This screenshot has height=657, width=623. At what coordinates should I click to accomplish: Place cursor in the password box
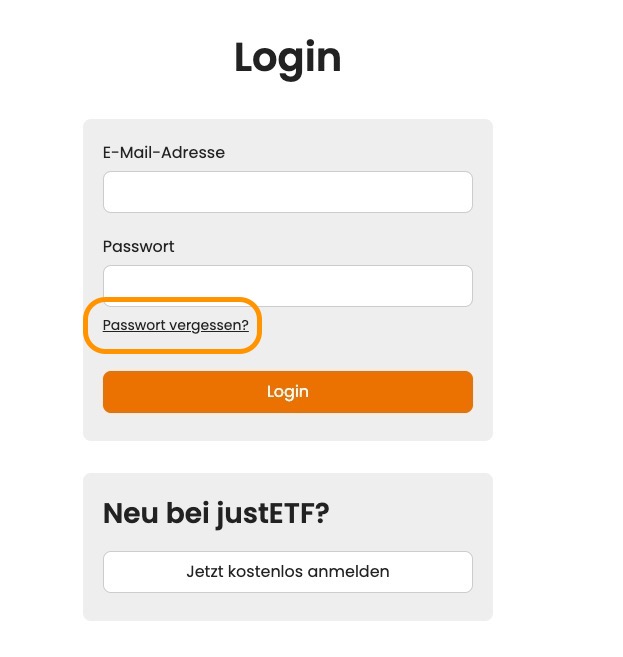[287, 286]
